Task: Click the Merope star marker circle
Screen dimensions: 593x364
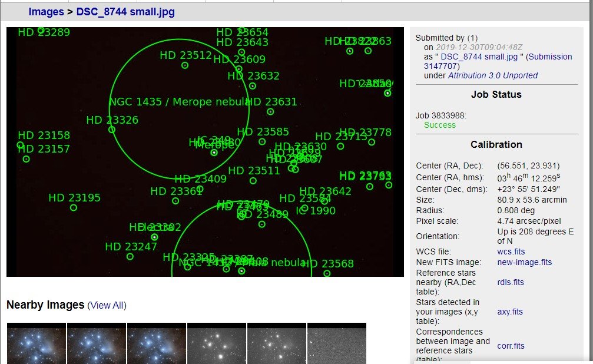Action: [x=214, y=153]
